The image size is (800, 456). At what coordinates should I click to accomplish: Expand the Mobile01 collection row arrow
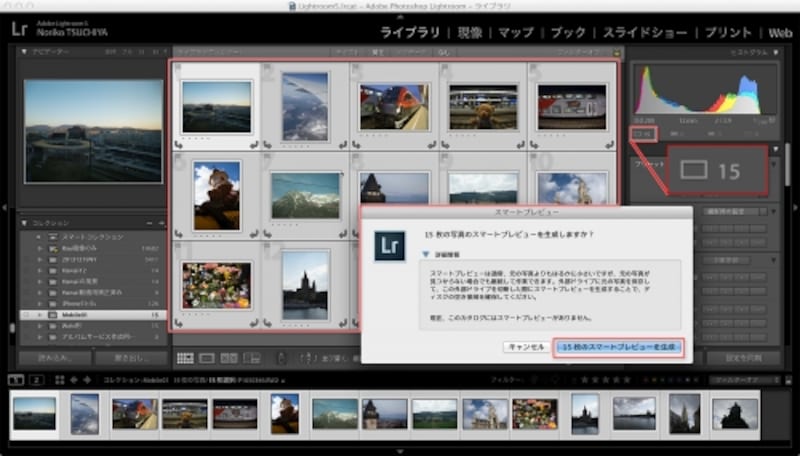click(x=39, y=315)
